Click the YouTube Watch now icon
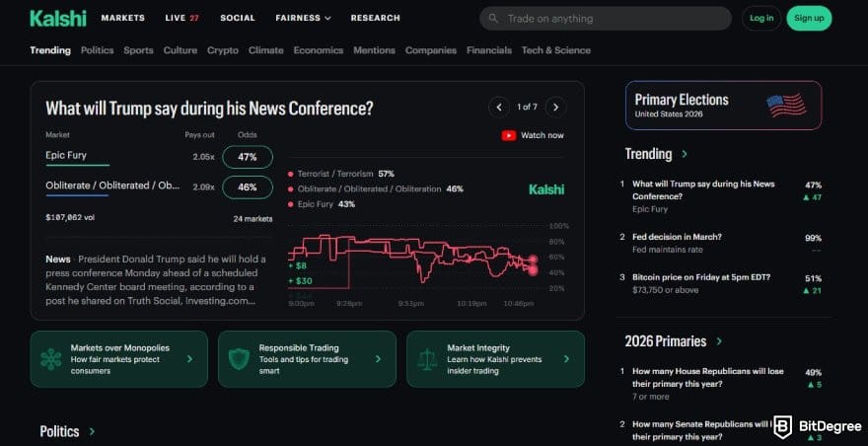Viewport: 868px width, 446px height. click(x=508, y=135)
